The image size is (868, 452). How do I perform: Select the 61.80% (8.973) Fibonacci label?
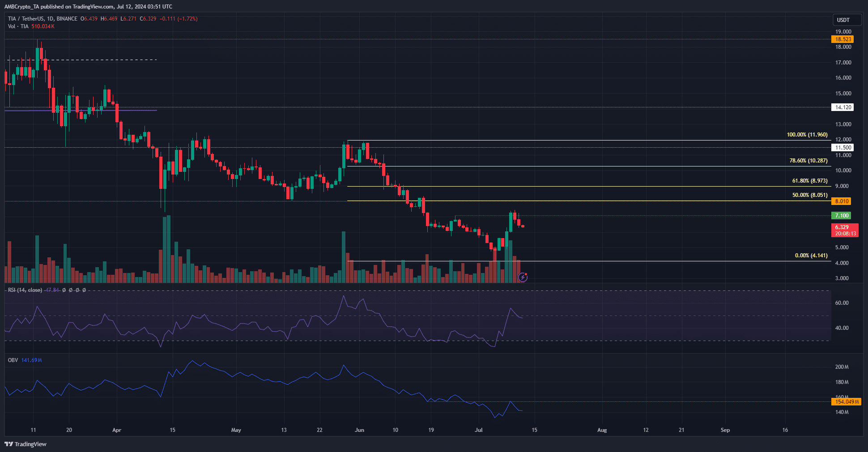810,181
